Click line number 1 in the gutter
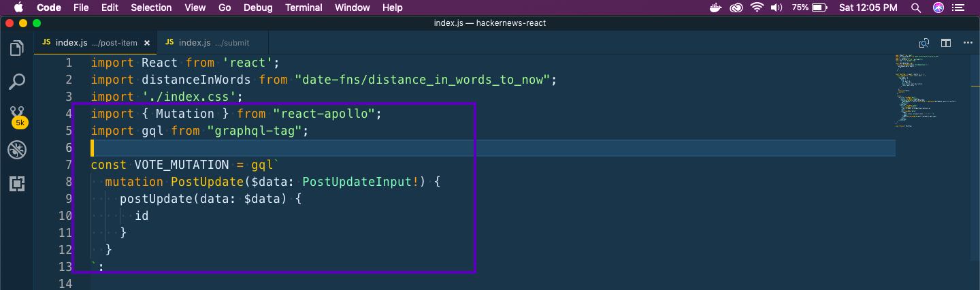The height and width of the screenshot is (290, 980). tap(69, 63)
